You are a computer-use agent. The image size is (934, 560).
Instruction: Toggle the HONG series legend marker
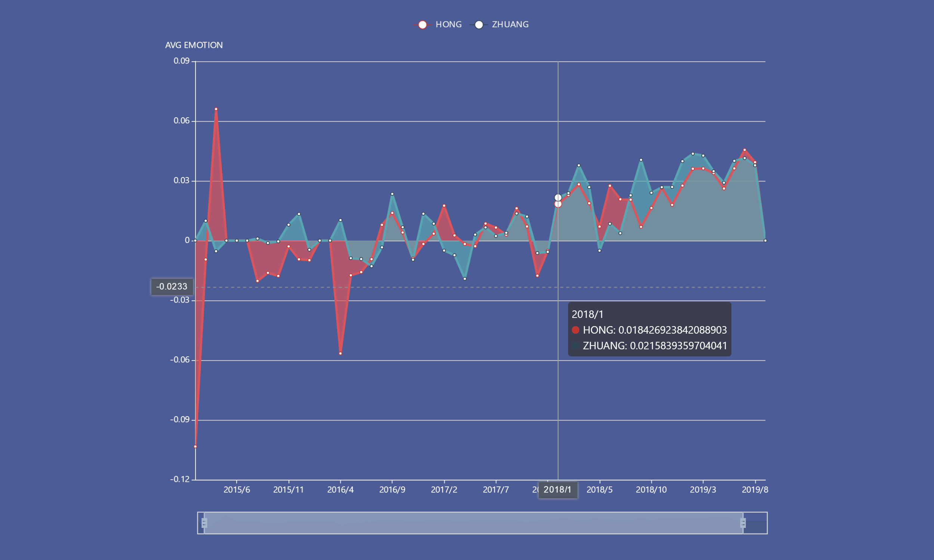pyautogui.click(x=422, y=25)
